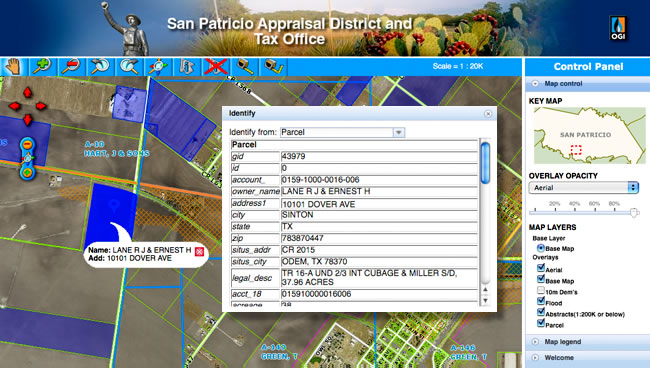Select the Zoom In magnifier tool
650x368 pixels.
[42, 66]
